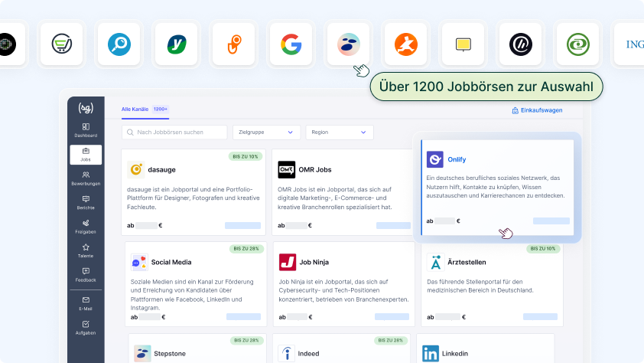Image resolution: width=644 pixels, height=363 pixels.
Task: Expand the Zielgruppe dropdown
Action: (x=266, y=132)
